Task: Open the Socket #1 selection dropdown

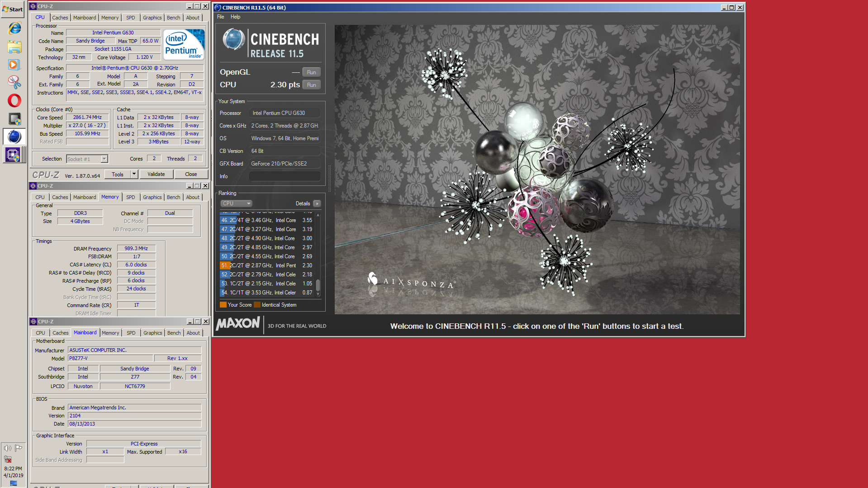Action: (87, 159)
